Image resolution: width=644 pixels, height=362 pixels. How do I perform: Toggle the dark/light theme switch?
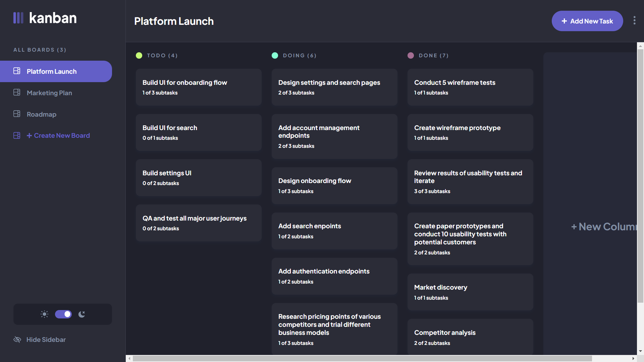63,314
